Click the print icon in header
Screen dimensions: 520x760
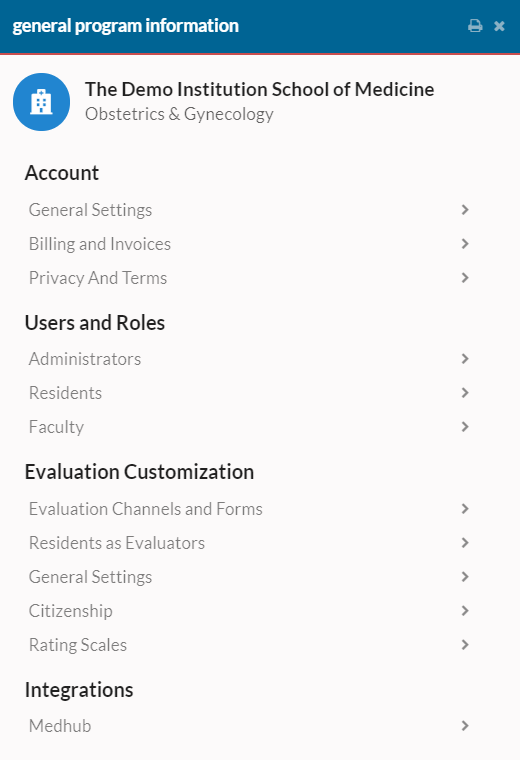[x=475, y=26]
